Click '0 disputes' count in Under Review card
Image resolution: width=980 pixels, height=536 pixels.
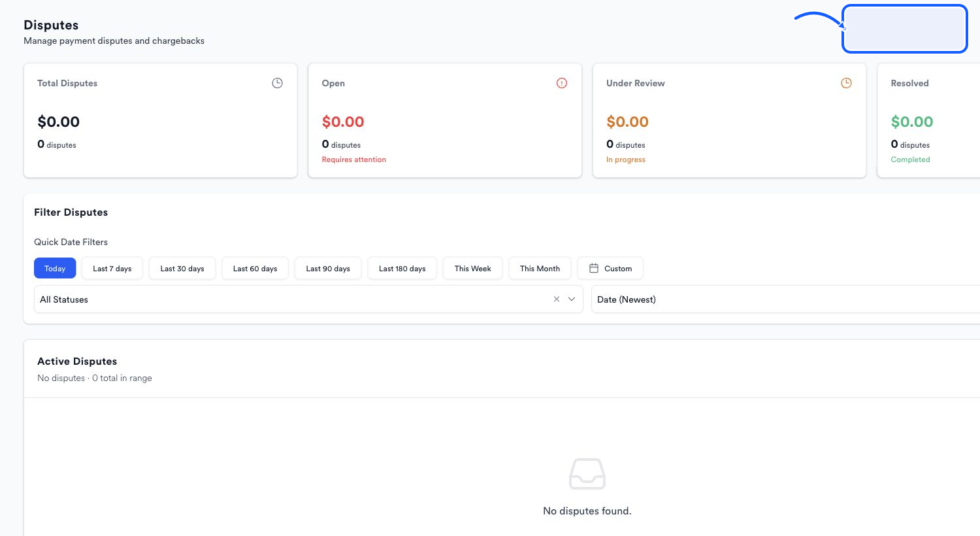click(625, 144)
